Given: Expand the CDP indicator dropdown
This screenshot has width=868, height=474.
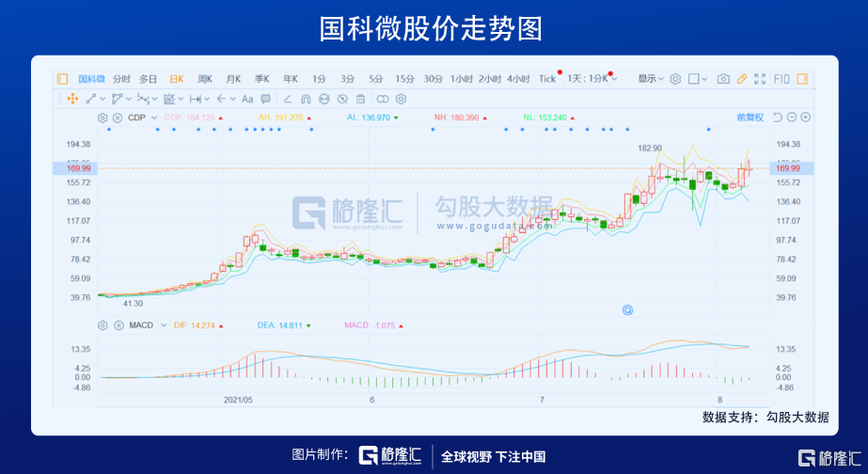Looking at the screenshot, I should (x=154, y=118).
